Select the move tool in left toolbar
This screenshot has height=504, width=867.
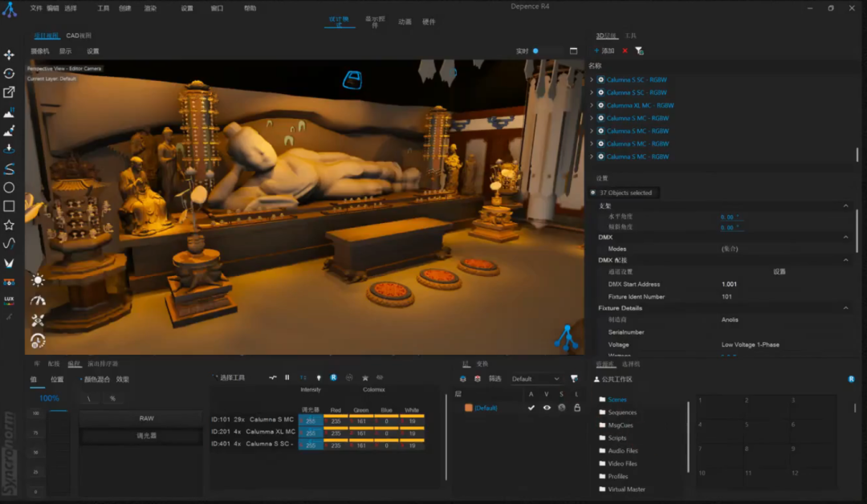pyautogui.click(x=9, y=55)
